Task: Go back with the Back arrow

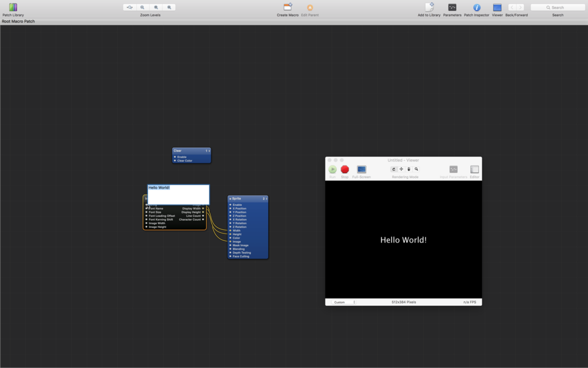Action: pos(512,7)
